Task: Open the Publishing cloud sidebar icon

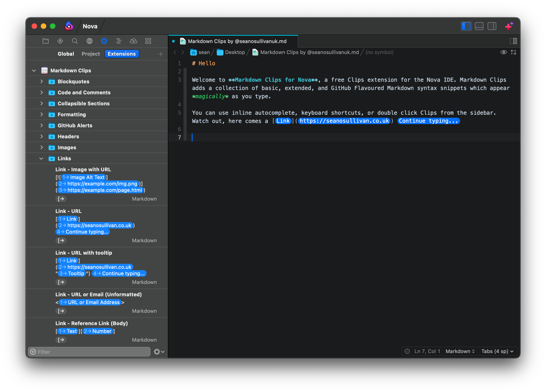Action: [x=133, y=41]
